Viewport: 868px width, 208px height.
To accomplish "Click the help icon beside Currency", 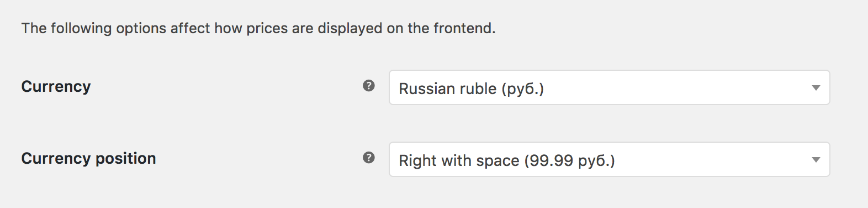I will pyautogui.click(x=369, y=86).
